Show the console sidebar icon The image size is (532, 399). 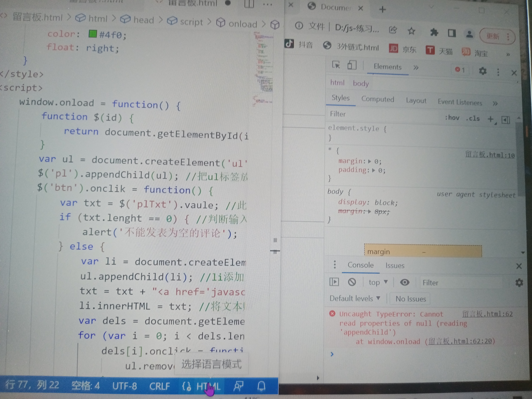tap(334, 282)
